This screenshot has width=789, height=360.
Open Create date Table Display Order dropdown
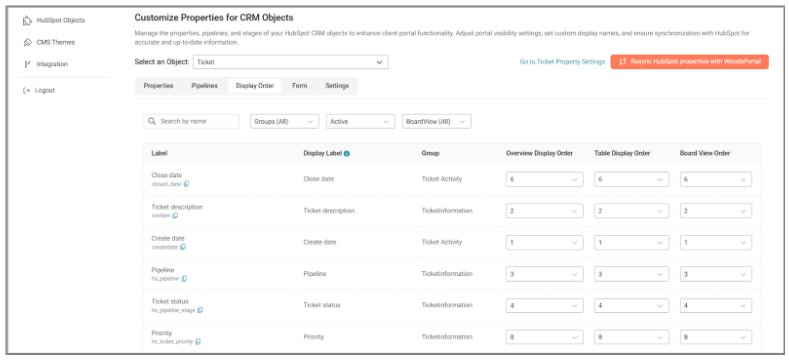pos(632,243)
